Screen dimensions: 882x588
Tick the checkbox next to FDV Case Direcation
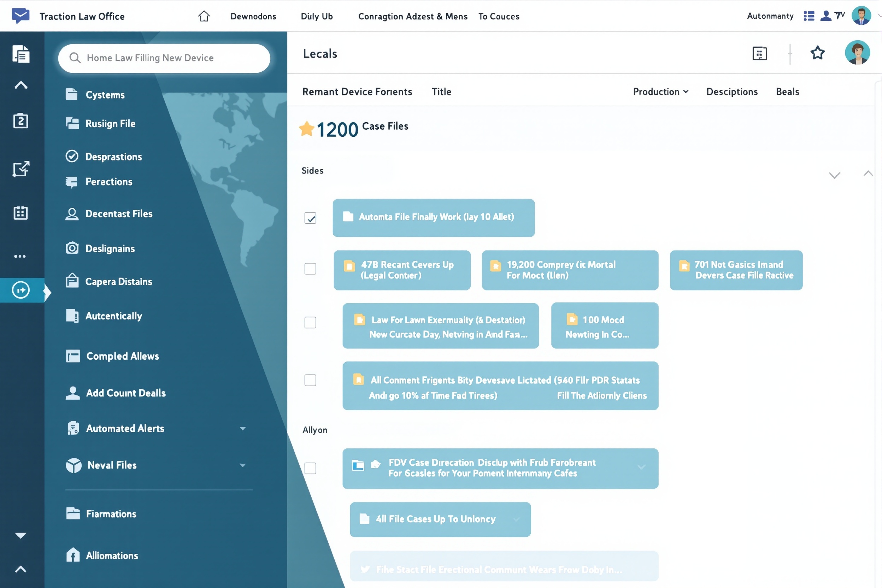310,468
